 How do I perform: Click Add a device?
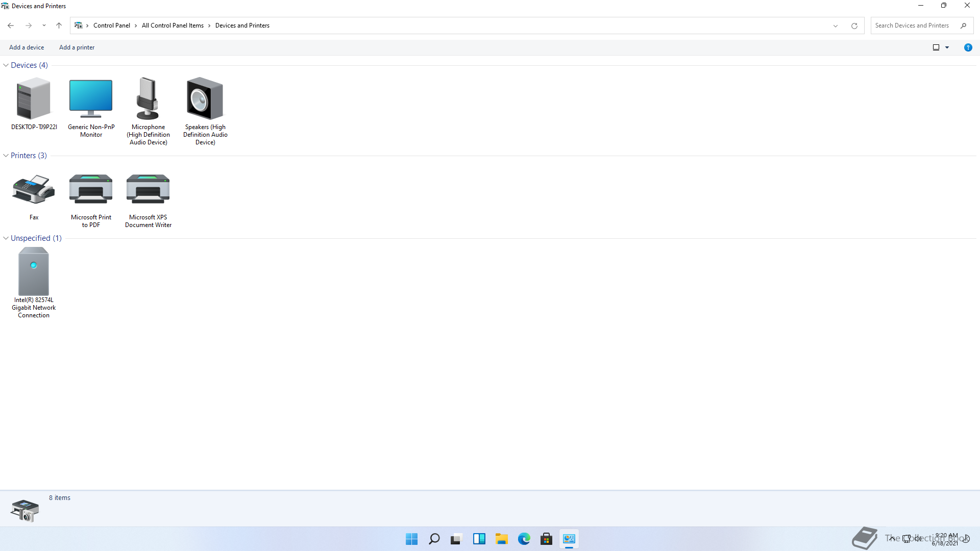pos(27,47)
